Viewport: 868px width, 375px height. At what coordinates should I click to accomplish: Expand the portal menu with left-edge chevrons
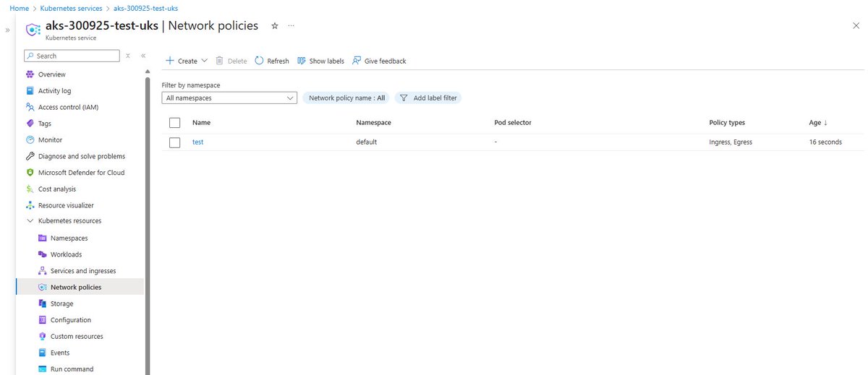tap(7, 30)
